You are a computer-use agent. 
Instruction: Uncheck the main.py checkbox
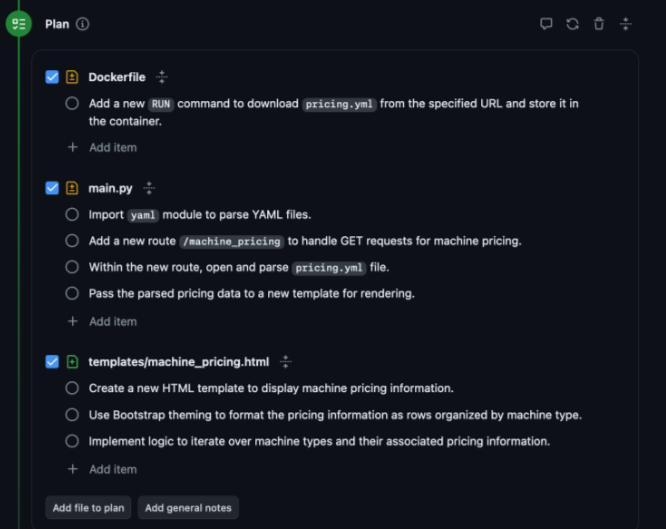tap(52, 188)
